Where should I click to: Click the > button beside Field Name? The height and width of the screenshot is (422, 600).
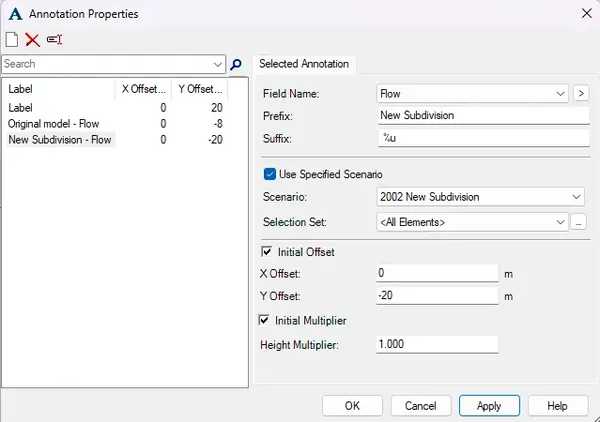point(581,93)
